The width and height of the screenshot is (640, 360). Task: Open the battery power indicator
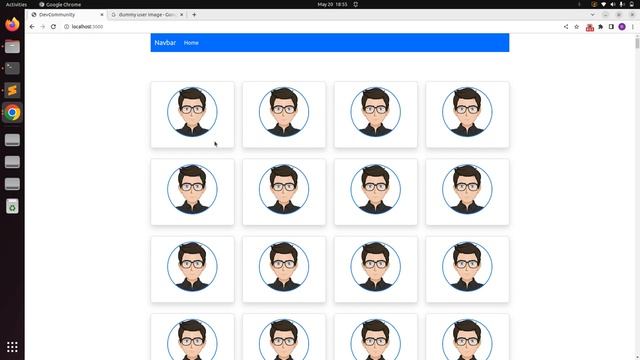coord(631,4)
